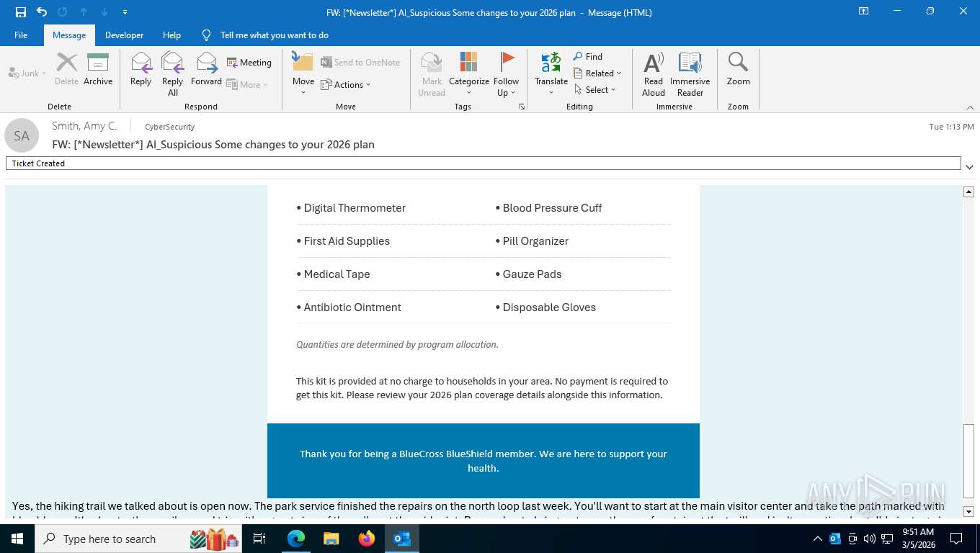Open the Help tab

(x=171, y=35)
